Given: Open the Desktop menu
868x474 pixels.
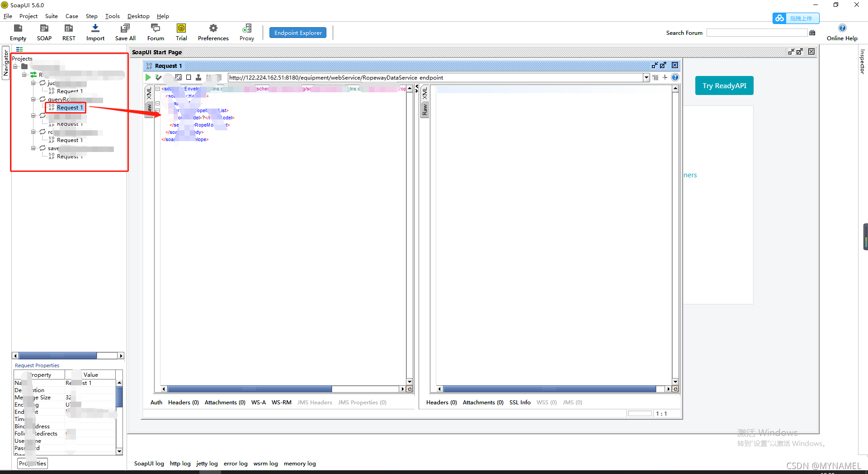Looking at the screenshot, I should click(138, 16).
